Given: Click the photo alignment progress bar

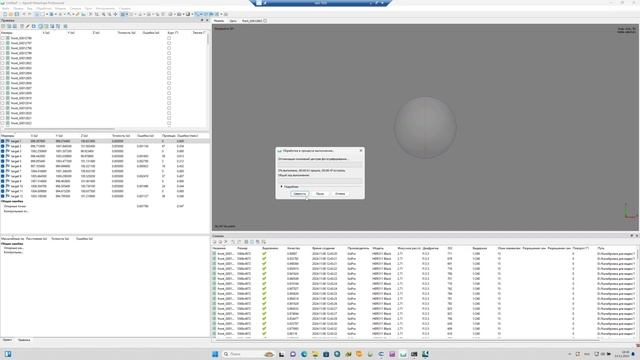Looking at the screenshot, I should (320, 164).
